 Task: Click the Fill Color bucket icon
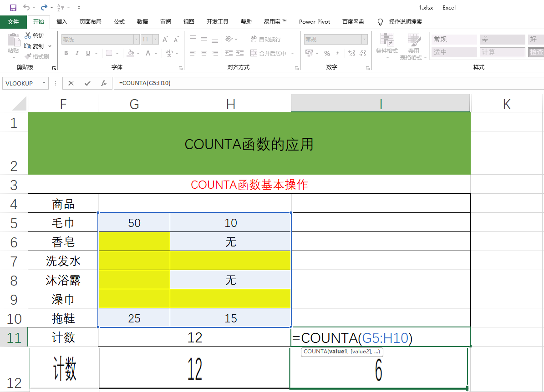(x=131, y=53)
